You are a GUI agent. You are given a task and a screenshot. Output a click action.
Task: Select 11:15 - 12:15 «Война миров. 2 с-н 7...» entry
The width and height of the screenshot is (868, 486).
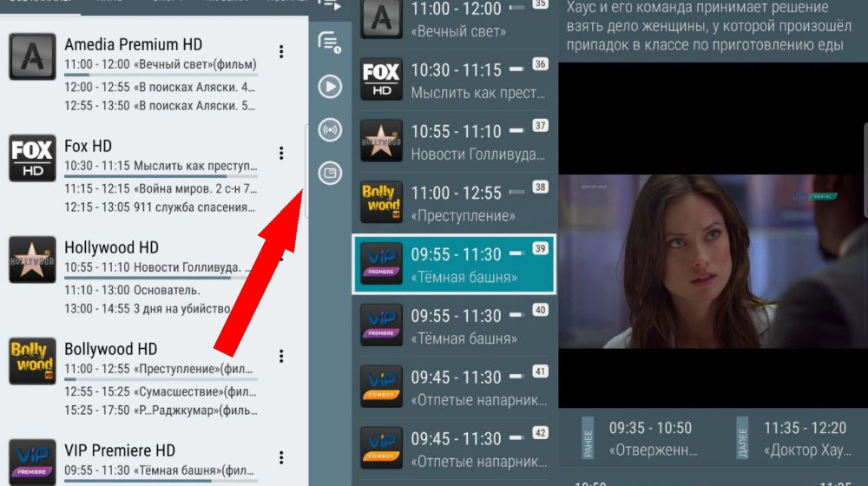[x=161, y=188]
